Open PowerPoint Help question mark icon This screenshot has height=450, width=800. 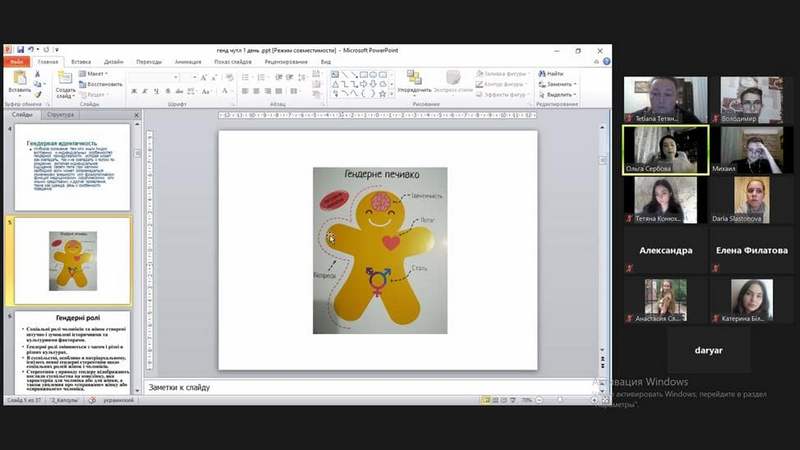pyautogui.click(x=607, y=62)
